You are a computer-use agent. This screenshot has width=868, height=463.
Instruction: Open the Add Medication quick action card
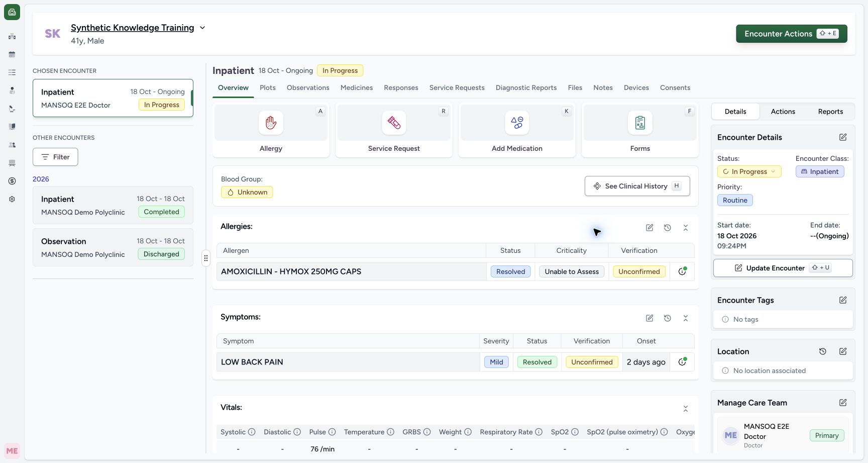(x=517, y=130)
